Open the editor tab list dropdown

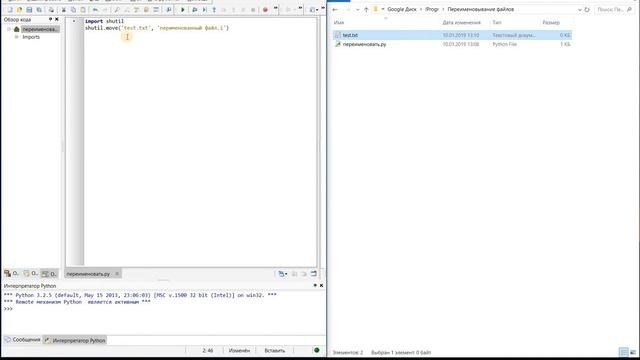[282, 273]
